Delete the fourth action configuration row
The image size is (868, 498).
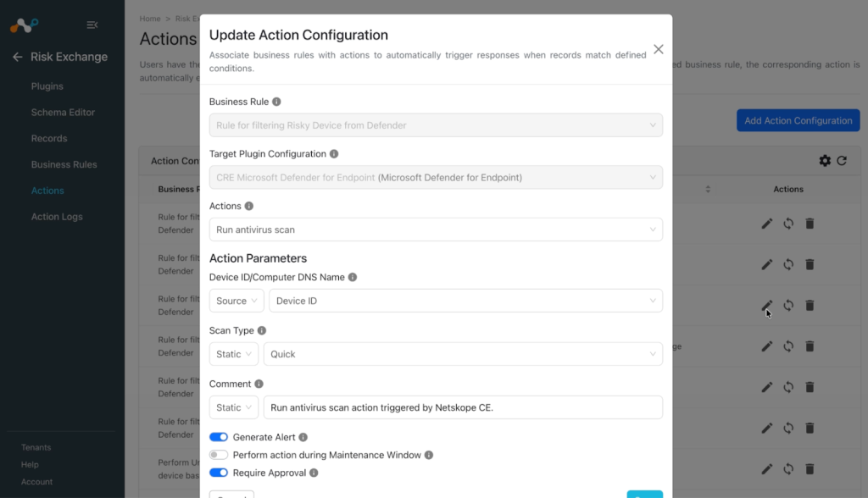(810, 346)
